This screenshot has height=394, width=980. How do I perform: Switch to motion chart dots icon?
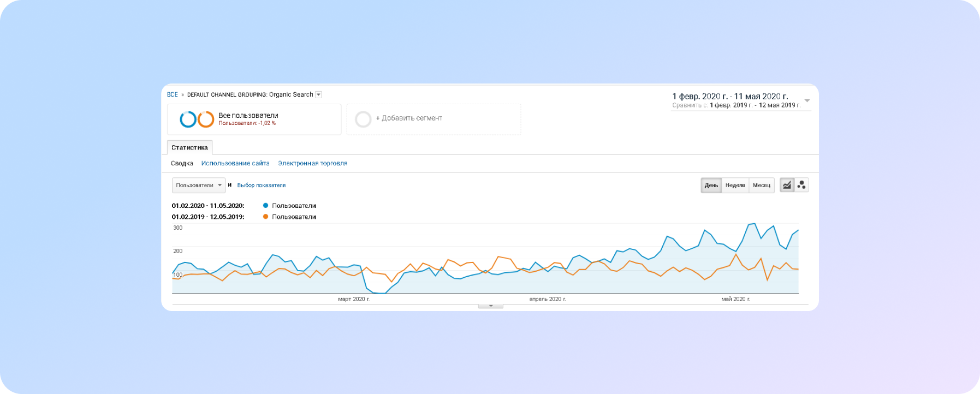[x=801, y=185]
